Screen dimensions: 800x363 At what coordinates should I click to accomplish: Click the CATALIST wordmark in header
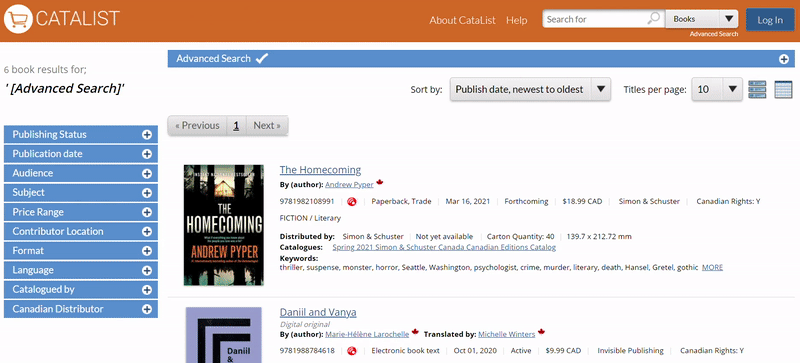click(x=77, y=19)
